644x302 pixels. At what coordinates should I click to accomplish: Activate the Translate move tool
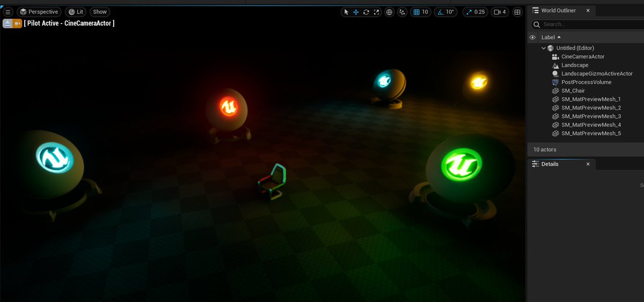click(x=356, y=12)
